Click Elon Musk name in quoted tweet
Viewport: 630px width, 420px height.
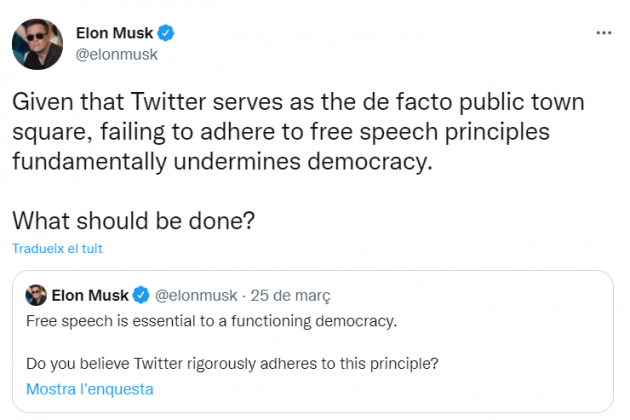coord(93,296)
